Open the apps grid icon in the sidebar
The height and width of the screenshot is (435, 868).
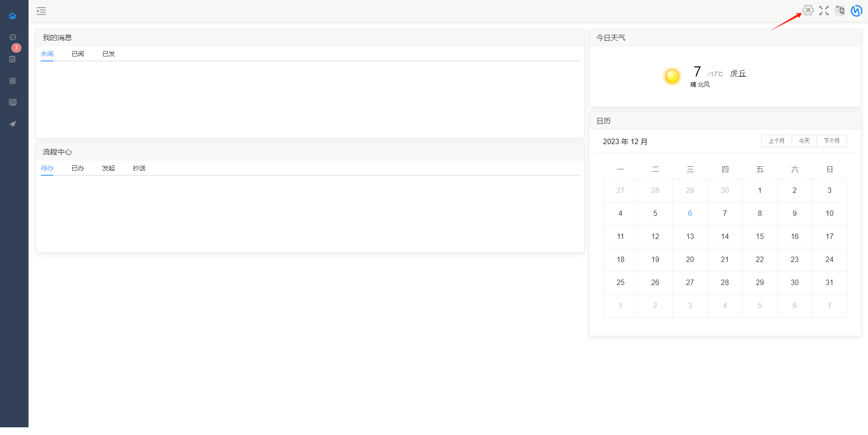tap(13, 81)
